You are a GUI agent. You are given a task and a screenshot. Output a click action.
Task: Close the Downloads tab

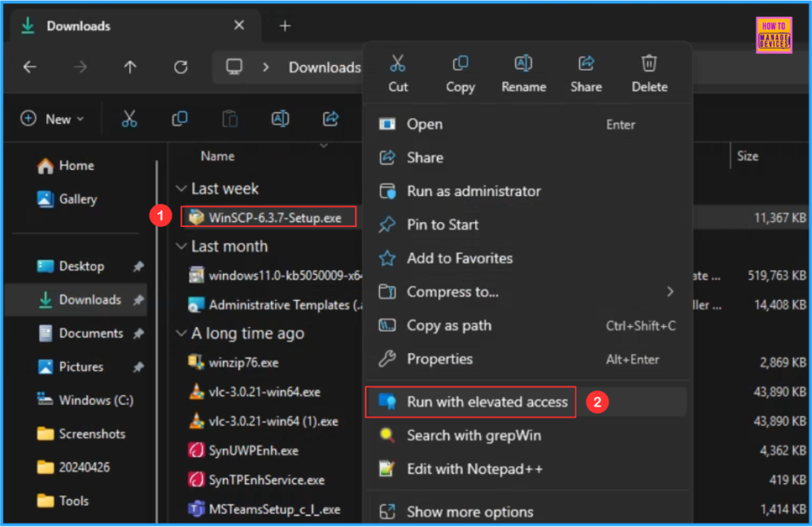tap(239, 25)
